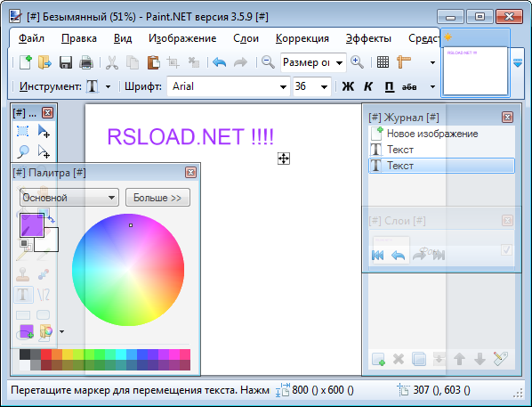Image resolution: width=532 pixels, height=407 pixels.
Task: Undo the last action with the blue arrow
Action: (x=220, y=62)
